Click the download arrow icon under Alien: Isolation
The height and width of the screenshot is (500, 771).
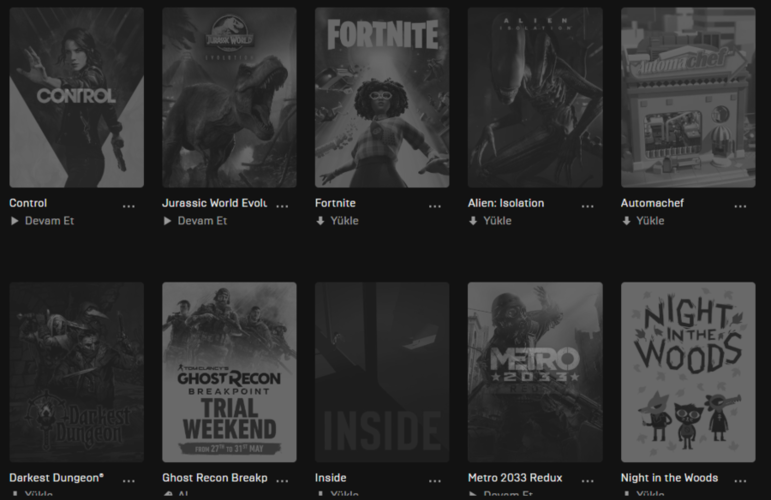coord(473,221)
